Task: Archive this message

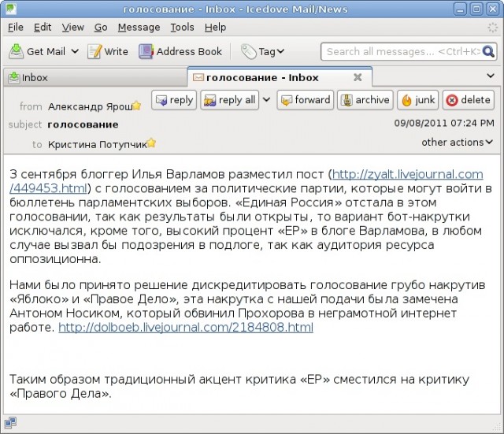Action: [x=365, y=100]
